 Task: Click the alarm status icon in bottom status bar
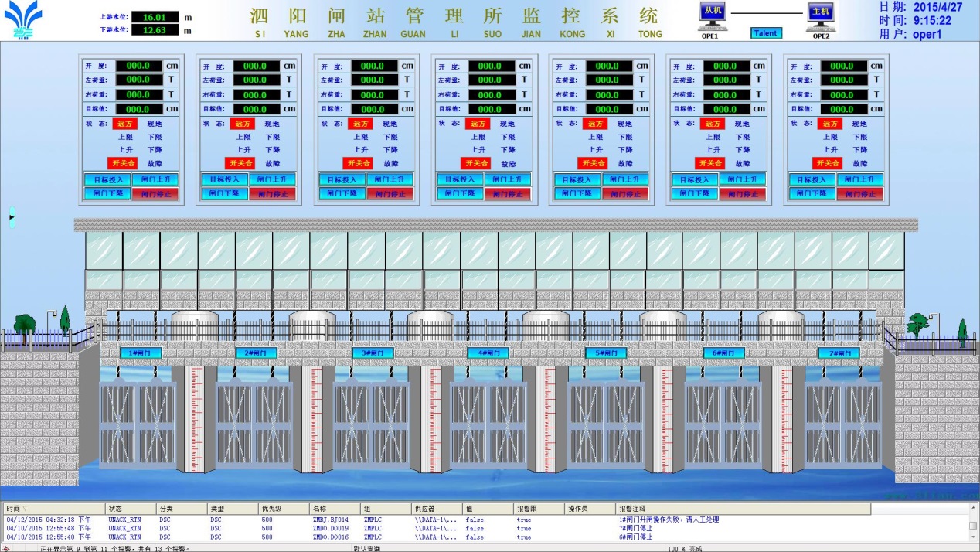[6, 548]
